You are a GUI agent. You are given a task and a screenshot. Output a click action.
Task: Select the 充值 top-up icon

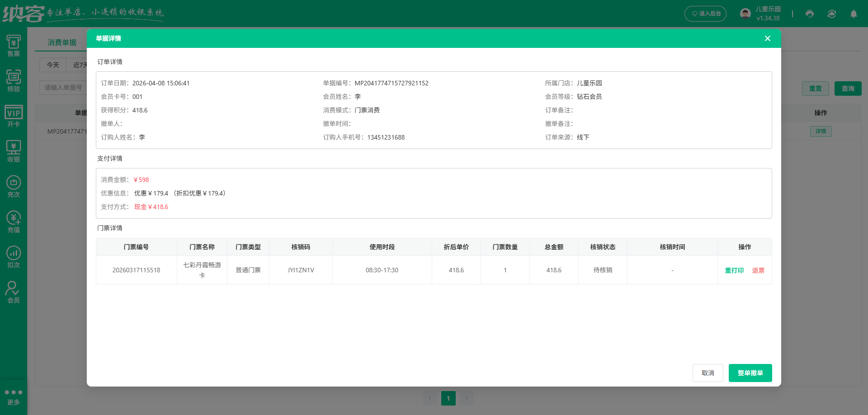coord(13,221)
